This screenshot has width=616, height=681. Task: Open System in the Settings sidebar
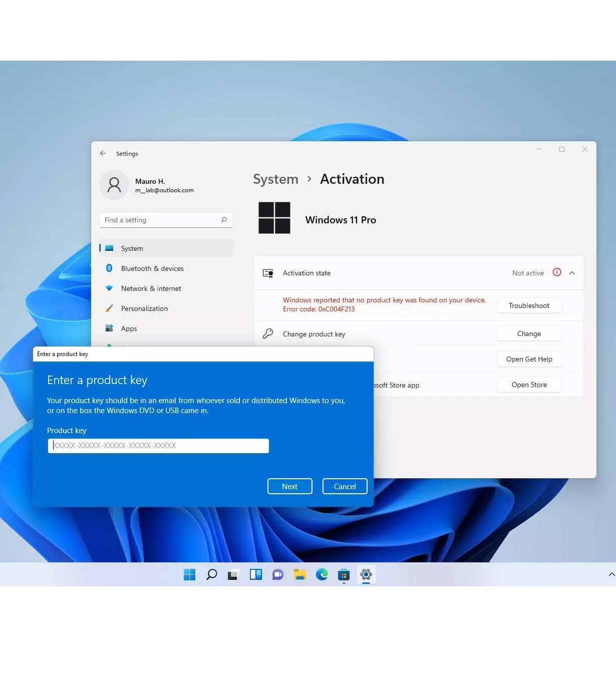[x=132, y=248]
